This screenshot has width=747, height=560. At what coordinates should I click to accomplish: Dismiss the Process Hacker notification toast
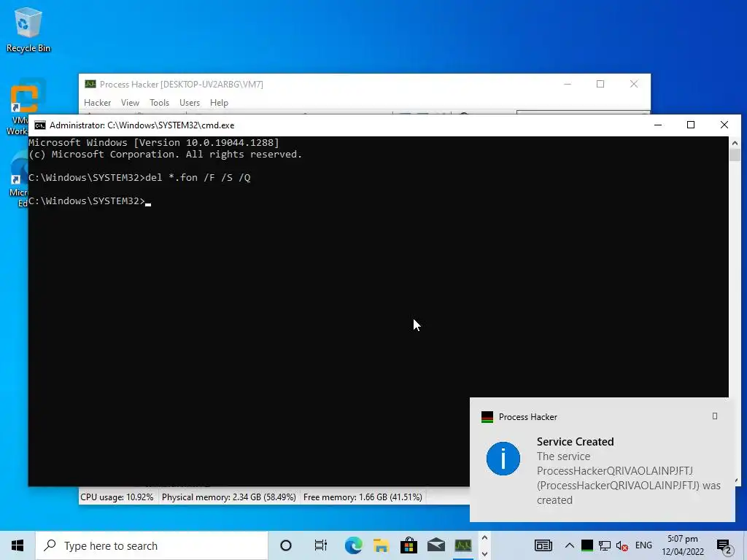(x=715, y=416)
